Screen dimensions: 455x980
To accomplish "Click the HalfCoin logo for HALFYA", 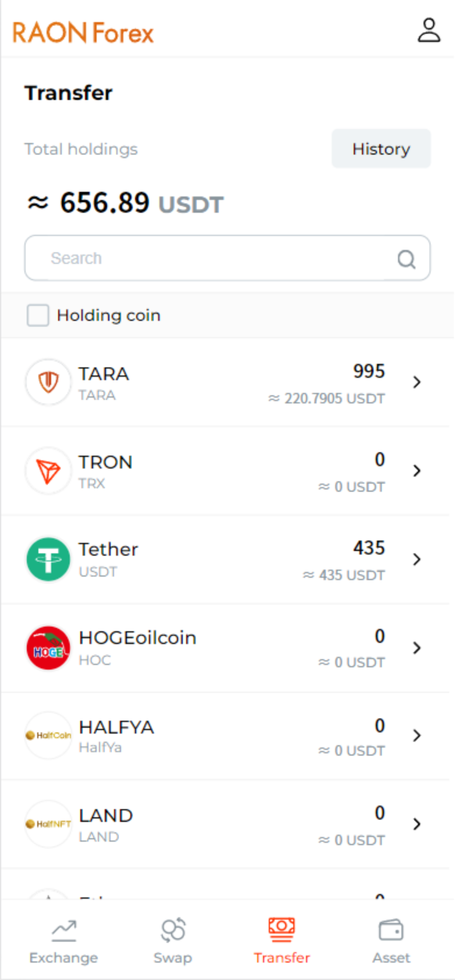I will 48,735.
